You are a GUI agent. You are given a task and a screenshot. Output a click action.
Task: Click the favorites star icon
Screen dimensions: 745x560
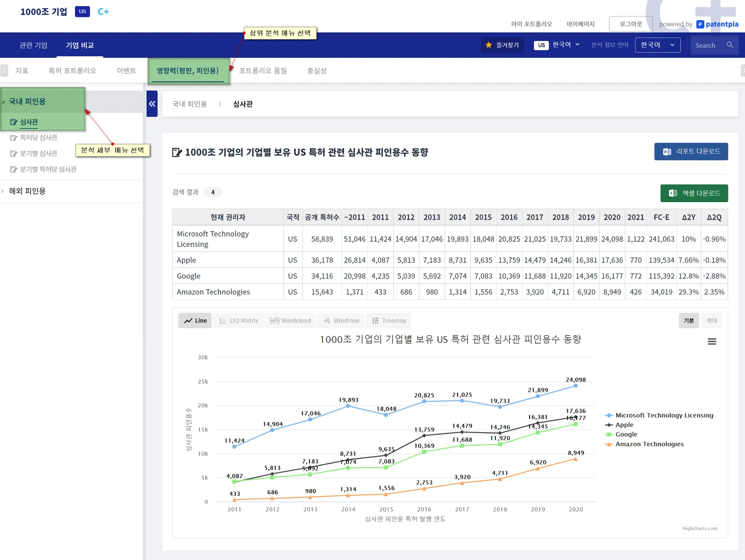click(x=489, y=45)
